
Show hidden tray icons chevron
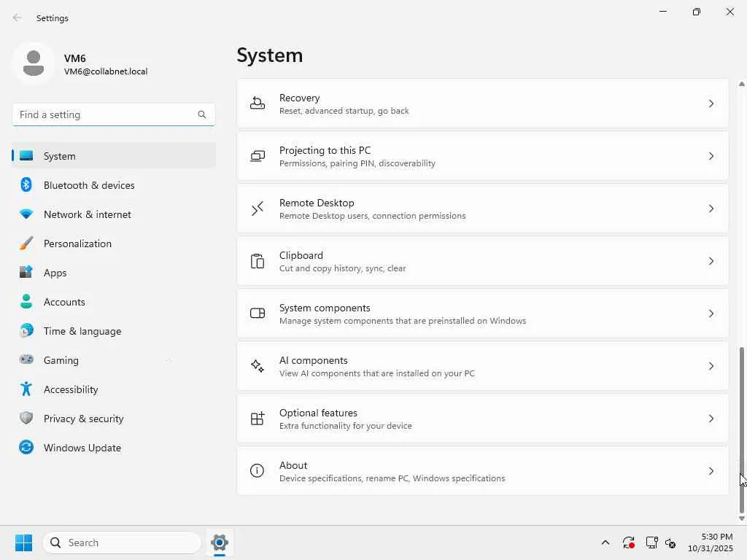[605, 542]
